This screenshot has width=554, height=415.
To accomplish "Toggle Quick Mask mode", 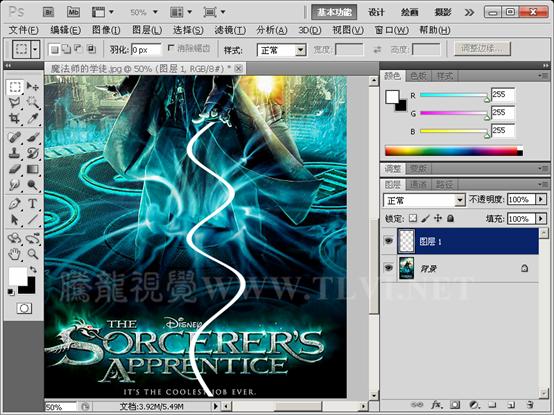I will 24,308.
